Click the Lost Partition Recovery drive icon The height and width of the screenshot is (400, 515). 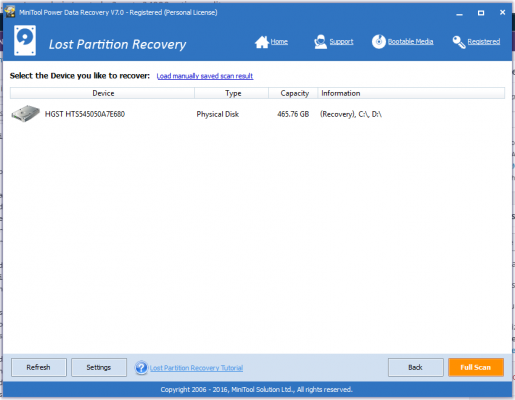pyautogui.click(x=25, y=40)
